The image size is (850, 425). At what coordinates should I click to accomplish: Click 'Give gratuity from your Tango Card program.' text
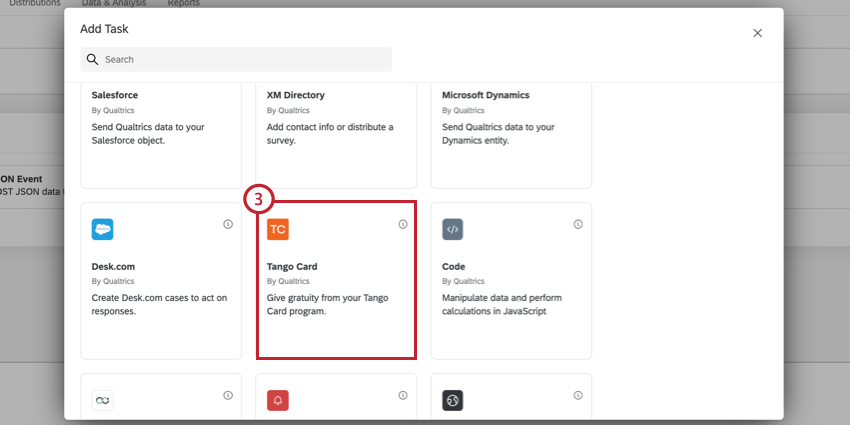[327, 305]
